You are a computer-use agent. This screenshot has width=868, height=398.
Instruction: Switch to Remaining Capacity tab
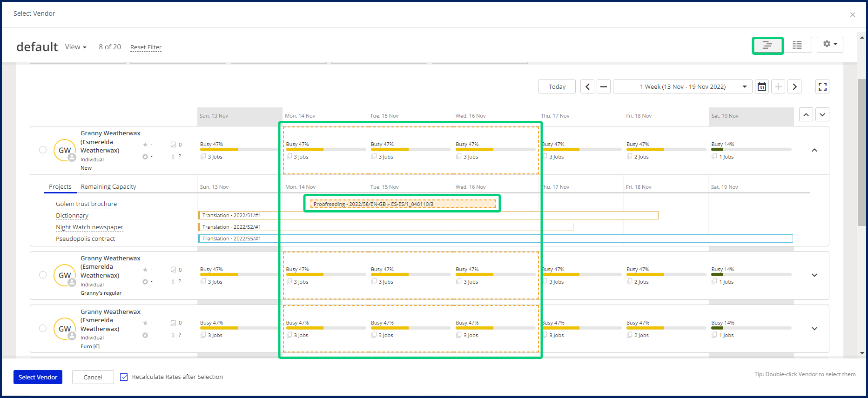pyautogui.click(x=108, y=186)
